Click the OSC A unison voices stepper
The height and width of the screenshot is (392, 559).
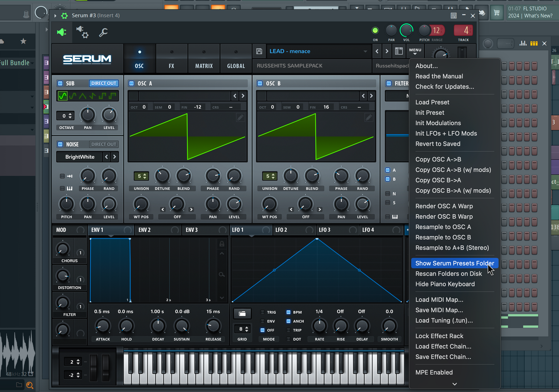[141, 176]
